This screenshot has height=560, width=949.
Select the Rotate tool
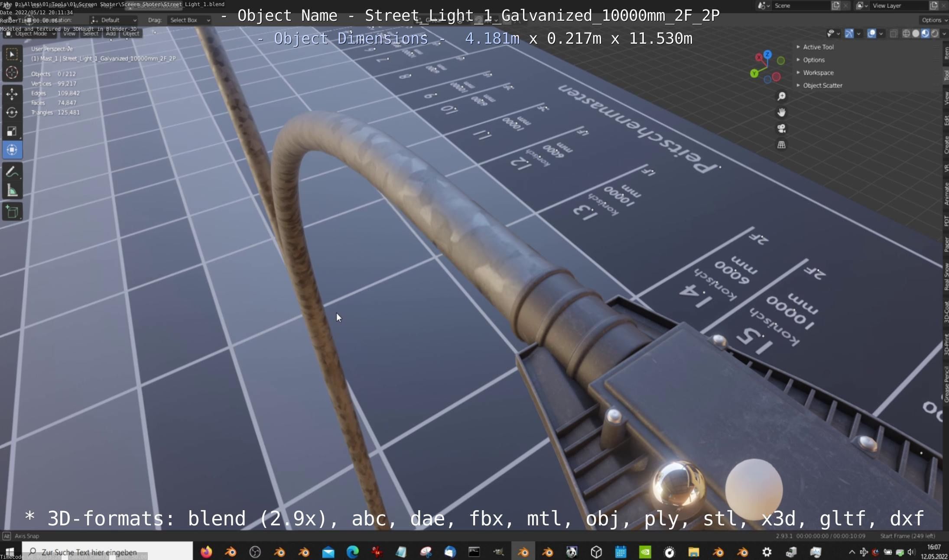[12, 113]
